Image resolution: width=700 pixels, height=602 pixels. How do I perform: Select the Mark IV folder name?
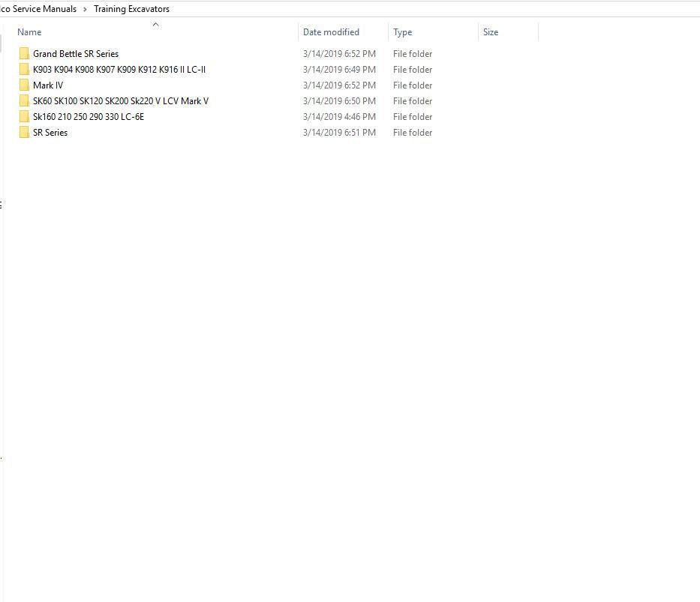48,85
